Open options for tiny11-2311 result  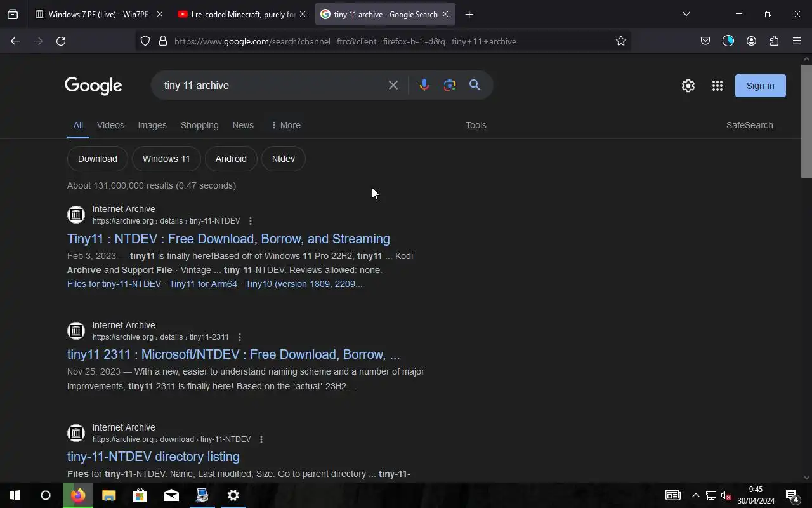pyautogui.click(x=239, y=337)
